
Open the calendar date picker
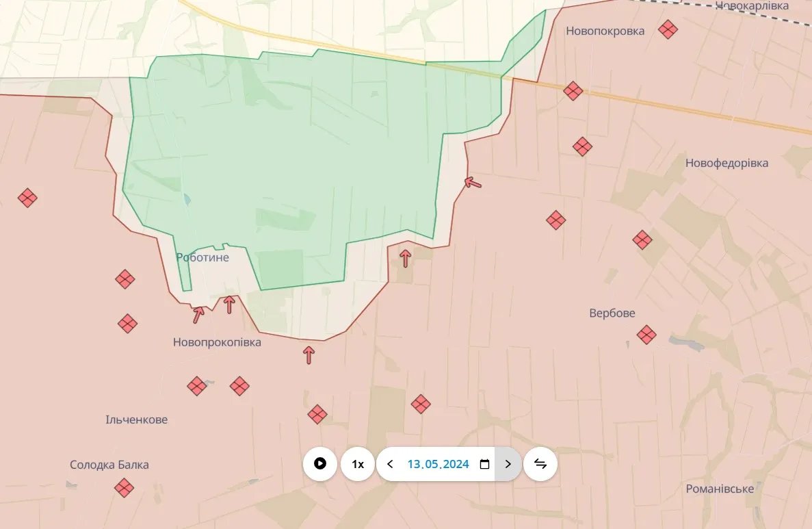(x=485, y=464)
